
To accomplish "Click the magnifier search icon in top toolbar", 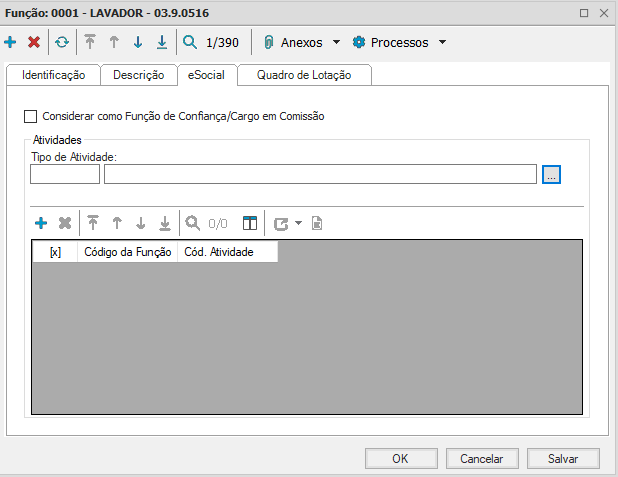I will pyautogui.click(x=190, y=43).
